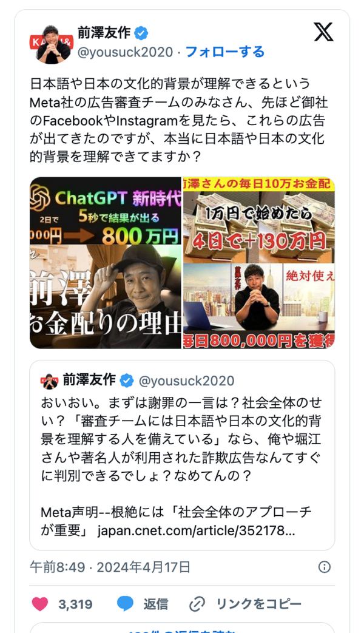Click the 3,319 likes count
The width and height of the screenshot is (364, 633).
click(x=75, y=604)
